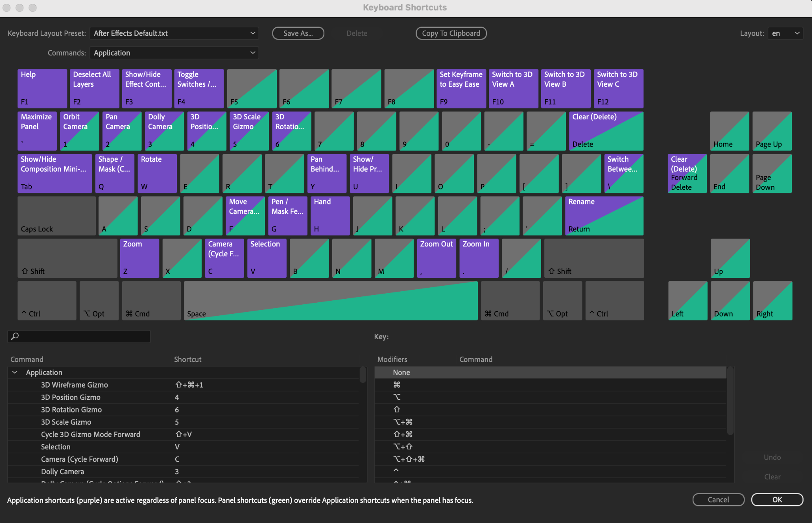Viewport: 812px width, 523px height.
Task: Click the Zoom In period key
Action: coord(479,258)
